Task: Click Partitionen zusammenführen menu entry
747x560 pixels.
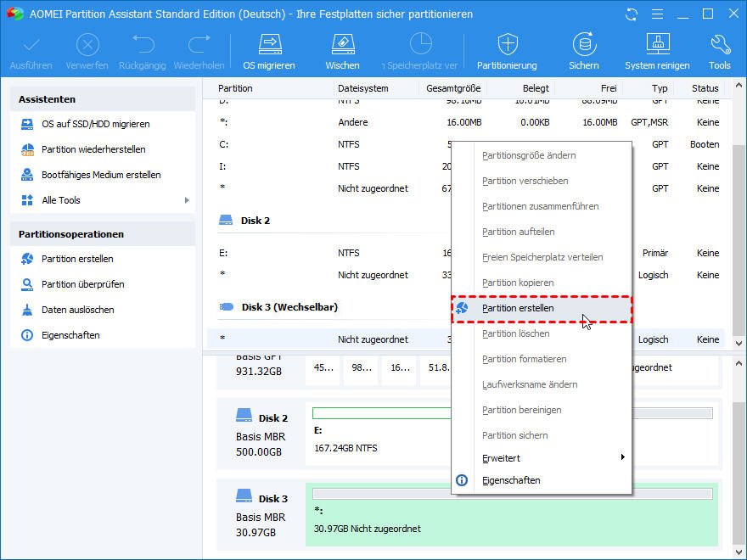Action: (542, 207)
